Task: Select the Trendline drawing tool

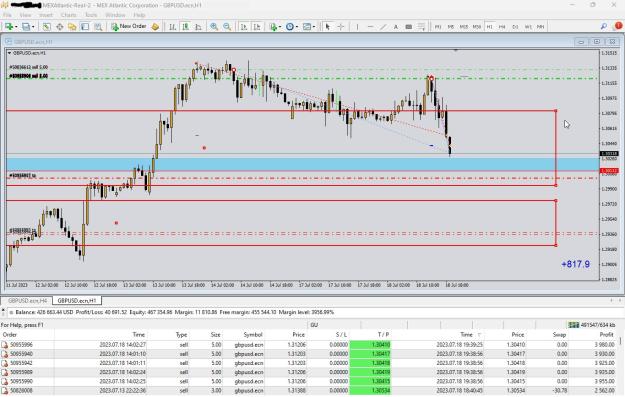Action: (x=383, y=27)
